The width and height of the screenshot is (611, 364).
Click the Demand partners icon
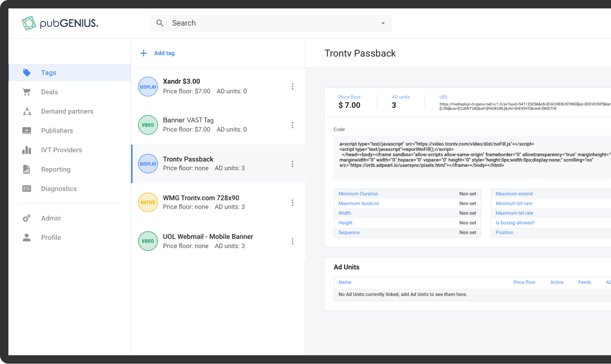[x=26, y=112]
